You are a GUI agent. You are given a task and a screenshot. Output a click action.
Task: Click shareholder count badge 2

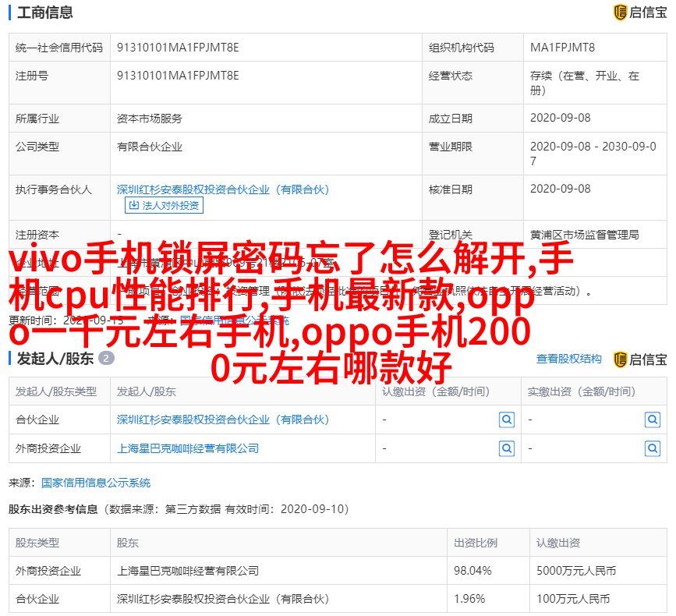(x=106, y=358)
